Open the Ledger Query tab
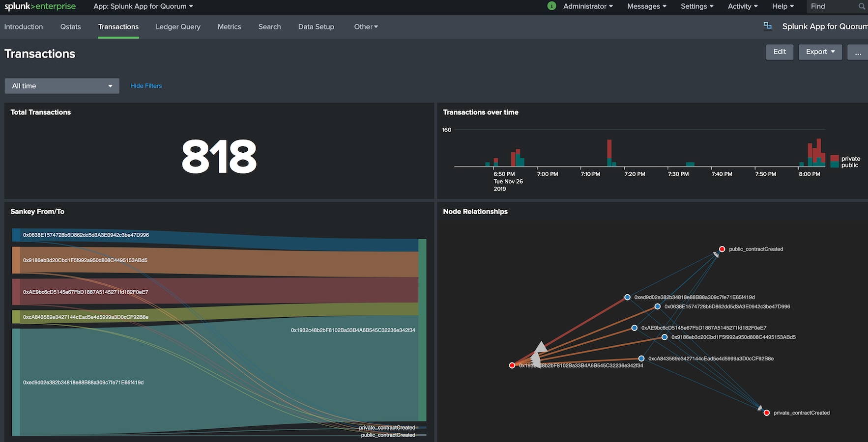The width and height of the screenshot is (868, 442). pyautogui.click(x=178, y=27)
